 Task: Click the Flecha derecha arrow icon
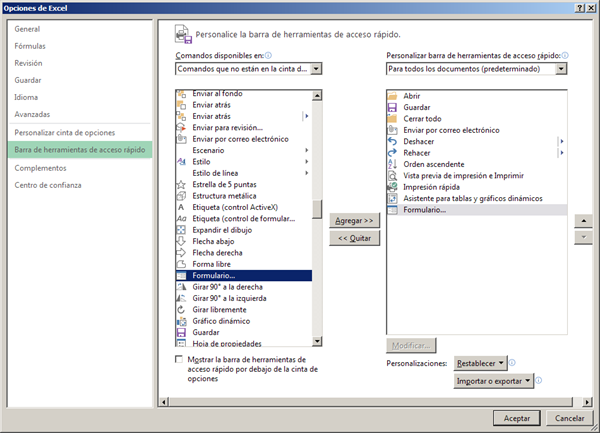181,253
